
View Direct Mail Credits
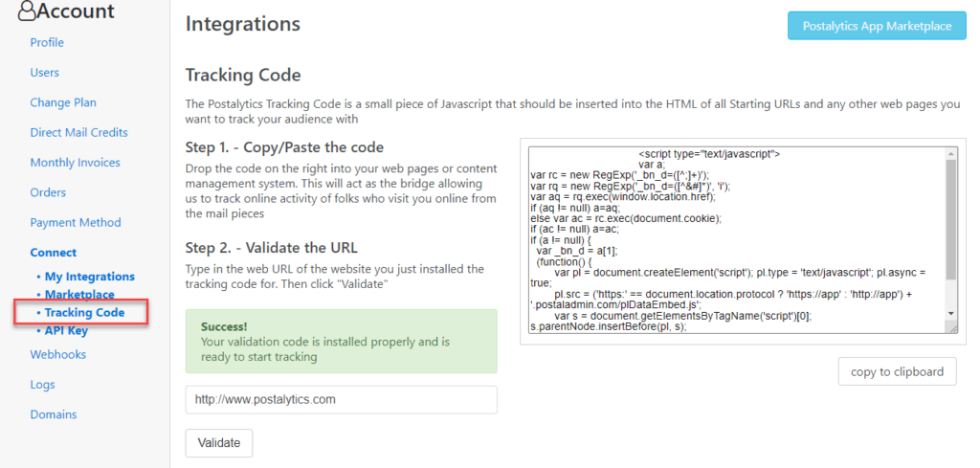tap(78, 132)
